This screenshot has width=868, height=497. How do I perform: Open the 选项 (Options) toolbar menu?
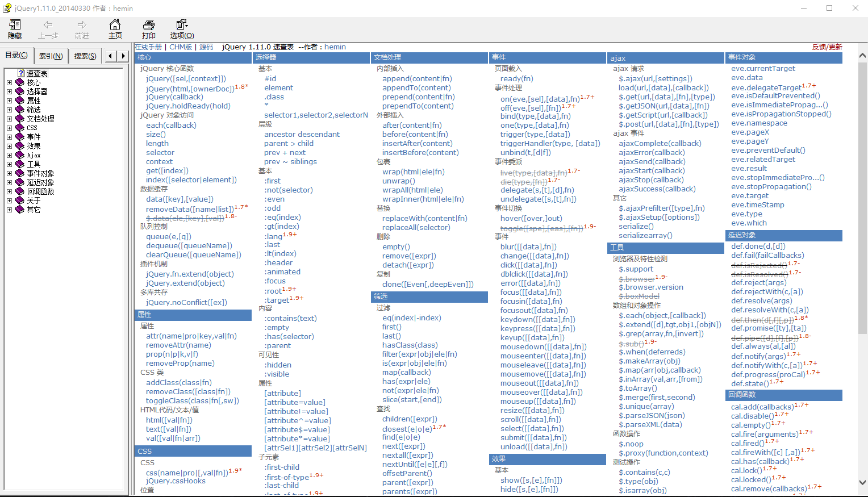(182, 25)
